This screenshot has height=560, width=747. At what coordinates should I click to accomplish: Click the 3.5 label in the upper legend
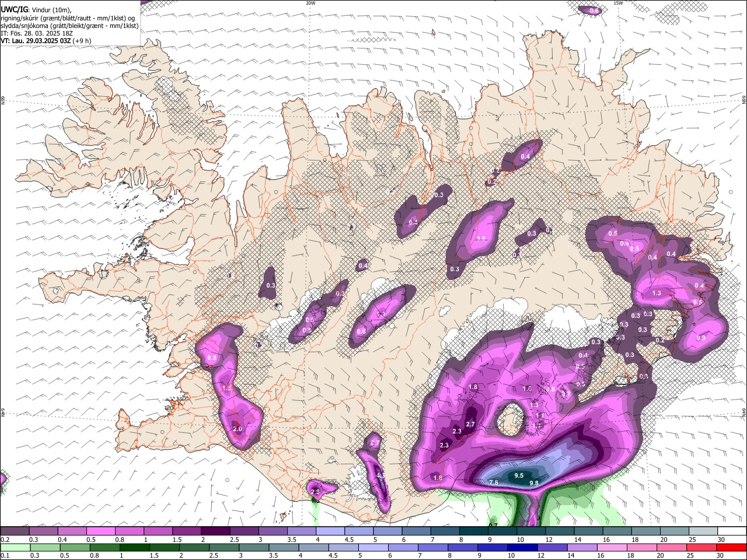pos(291,540)
